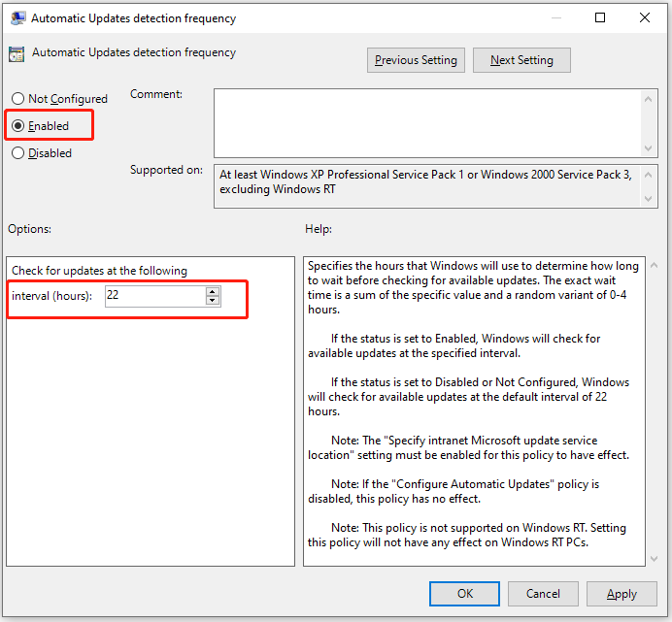The height and width of the screenshot is (622, 672).
Task: Apply the policy changes
Action: (622, 593)
